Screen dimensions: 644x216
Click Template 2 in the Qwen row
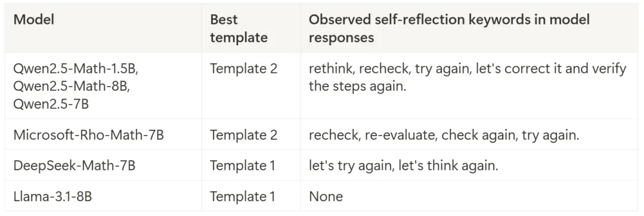click(x=244, y=69)
